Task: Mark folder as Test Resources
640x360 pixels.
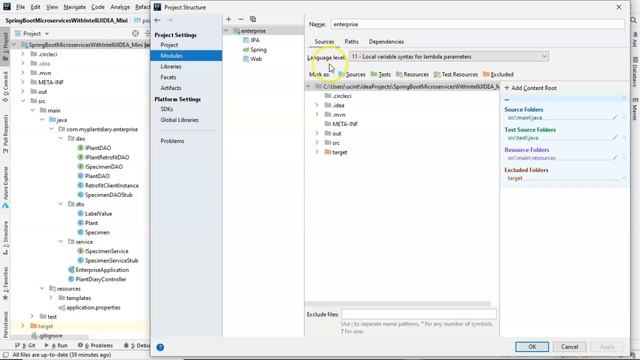Action: tap(456, 74)
